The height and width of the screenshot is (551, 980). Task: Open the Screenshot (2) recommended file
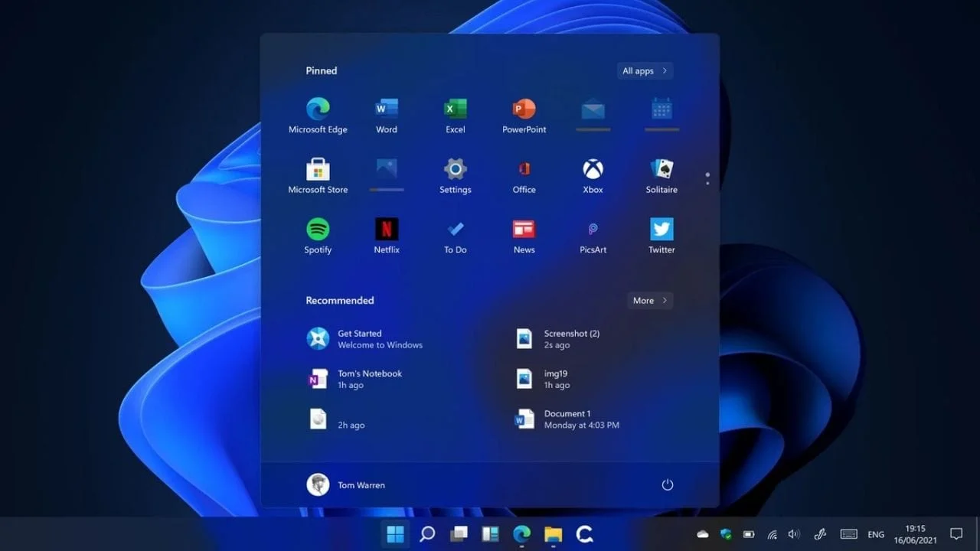[558, 339]
